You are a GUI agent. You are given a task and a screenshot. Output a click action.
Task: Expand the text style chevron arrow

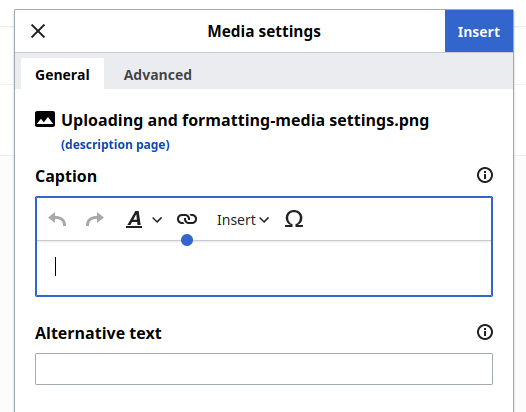coord(157,220)
